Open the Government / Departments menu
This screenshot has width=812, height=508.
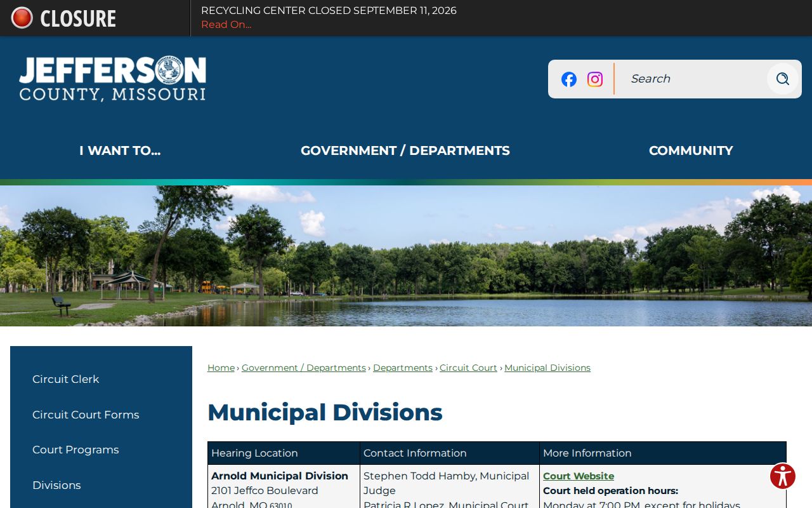point(405,150)
